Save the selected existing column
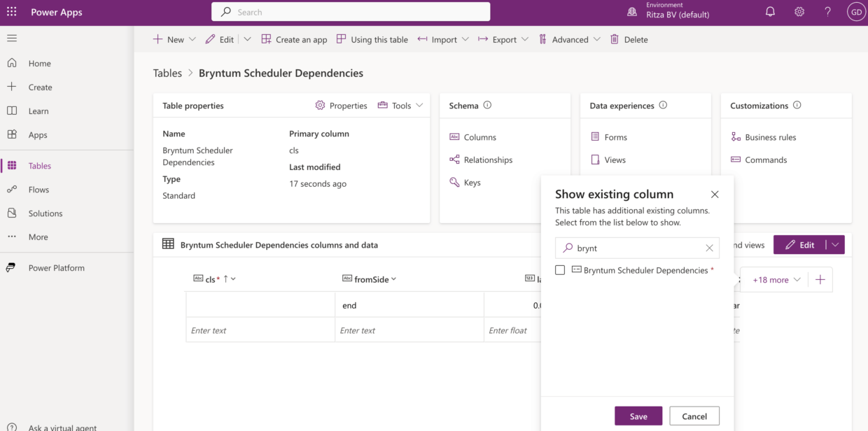Screen dimensions: 868x431 pos(638,415)
